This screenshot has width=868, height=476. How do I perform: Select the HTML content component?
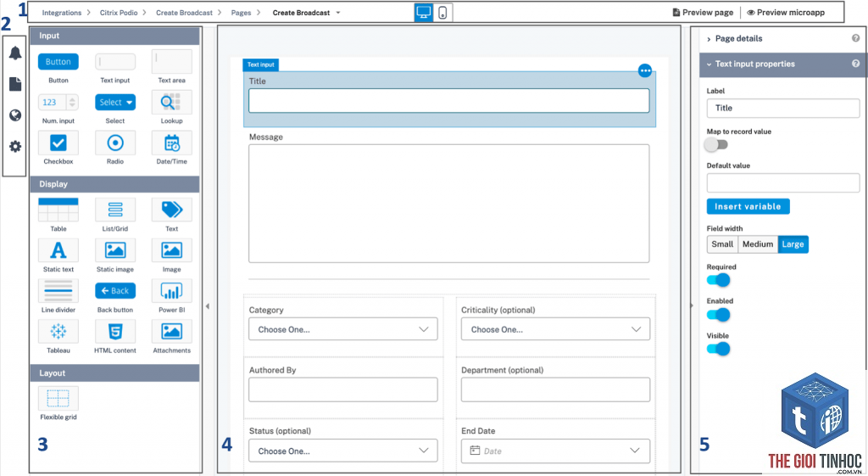pos(115,332)
